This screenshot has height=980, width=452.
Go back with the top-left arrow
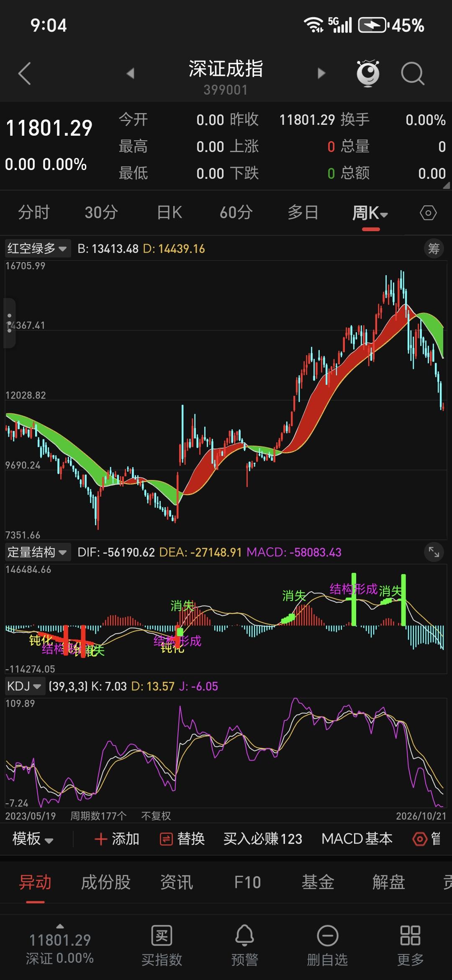(x=25, y=74)
